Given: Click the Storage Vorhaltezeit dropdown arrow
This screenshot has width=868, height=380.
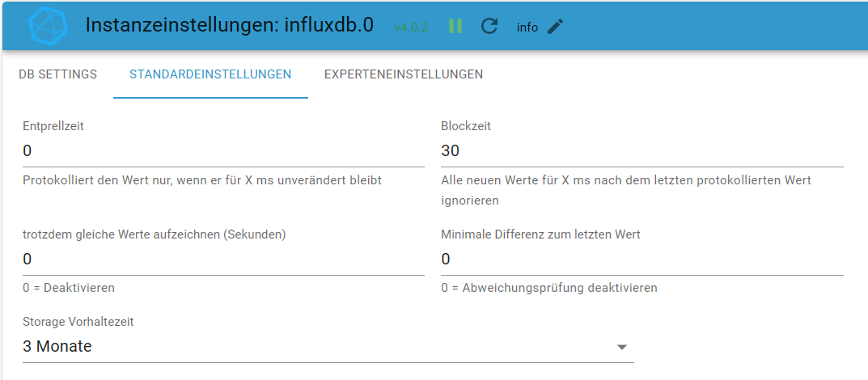Looking at the screenshot, I should coord(622,347).
